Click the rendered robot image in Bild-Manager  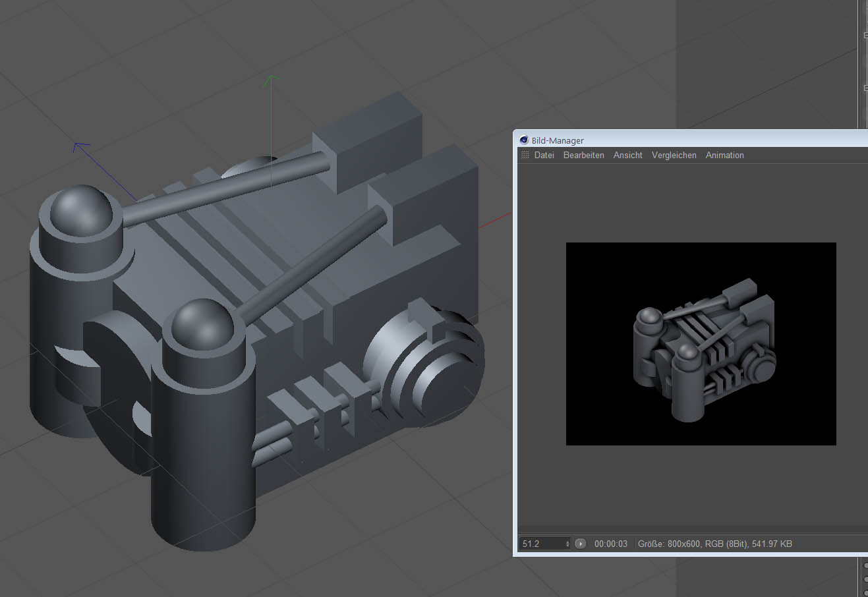tap(701, 343)
